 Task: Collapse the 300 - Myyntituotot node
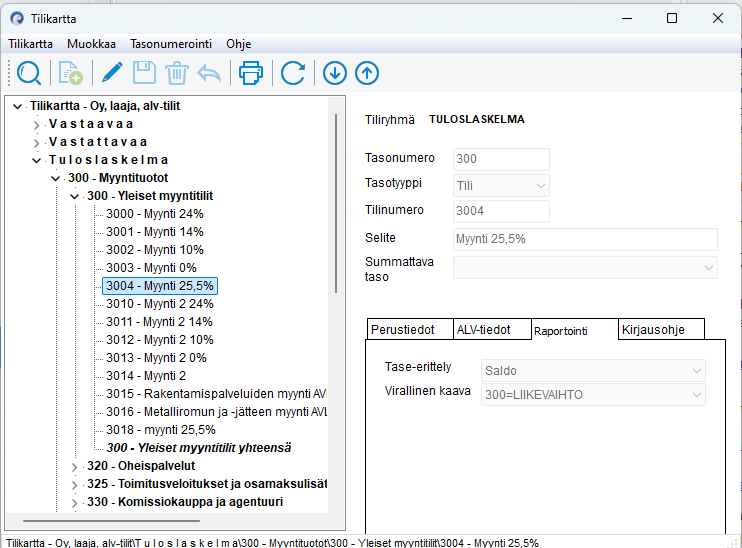pos(55,178)
